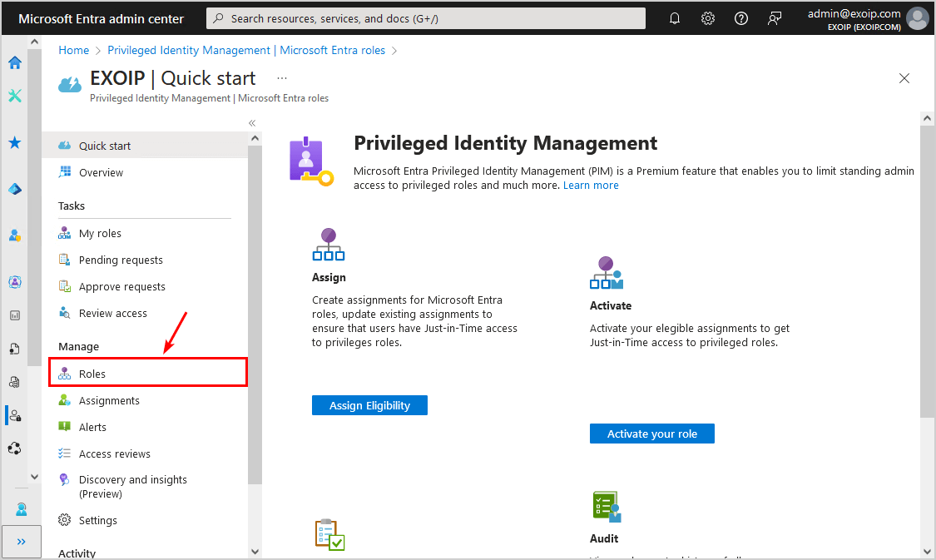Click the admin account avatar
Screen dimensions: 936x560
(918, 18)
